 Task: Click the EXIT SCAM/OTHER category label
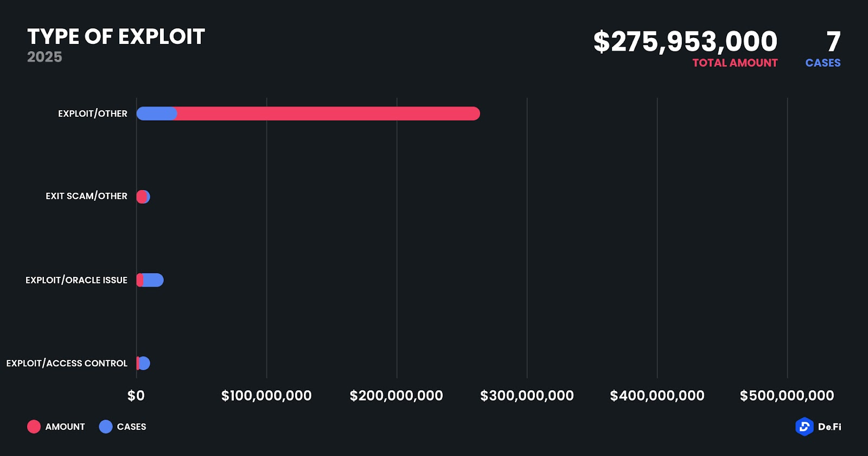pos(86,196)
